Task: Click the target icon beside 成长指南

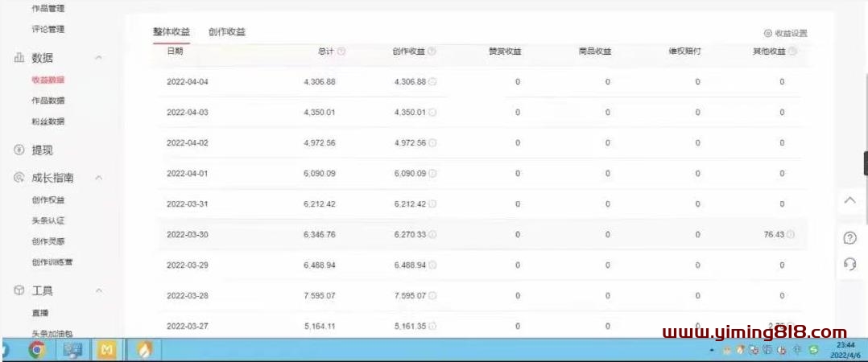Action: coord(19,178)
